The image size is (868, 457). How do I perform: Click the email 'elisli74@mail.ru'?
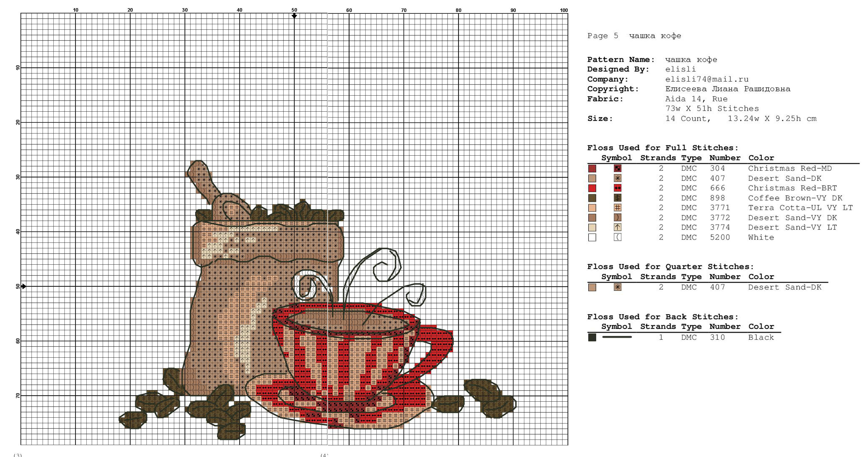pos(707,79)
